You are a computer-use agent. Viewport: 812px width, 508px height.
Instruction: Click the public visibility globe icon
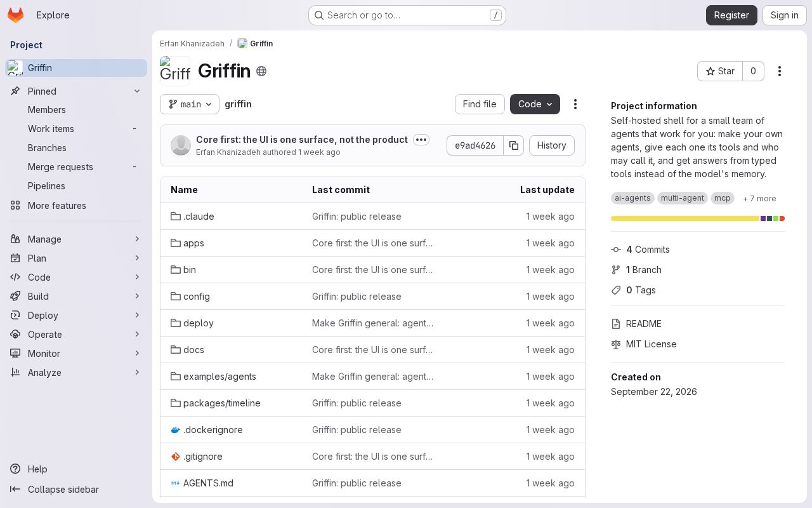(x=261, y=71)
